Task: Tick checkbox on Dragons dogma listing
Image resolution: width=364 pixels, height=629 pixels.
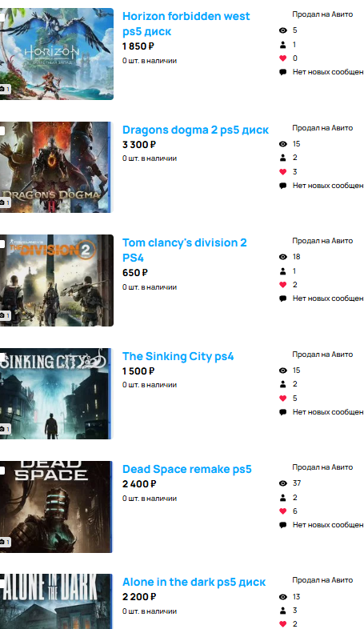Action: click(2, 130)
